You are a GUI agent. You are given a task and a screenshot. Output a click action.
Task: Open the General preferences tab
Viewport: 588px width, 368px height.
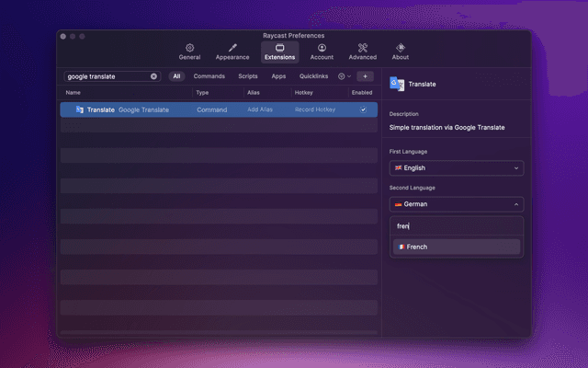point(189,51)
